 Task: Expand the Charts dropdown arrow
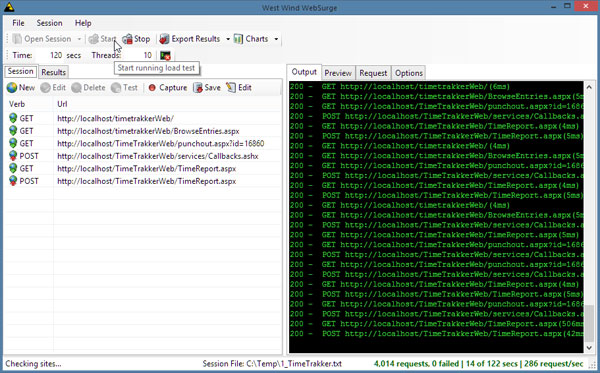coord(276,39)
